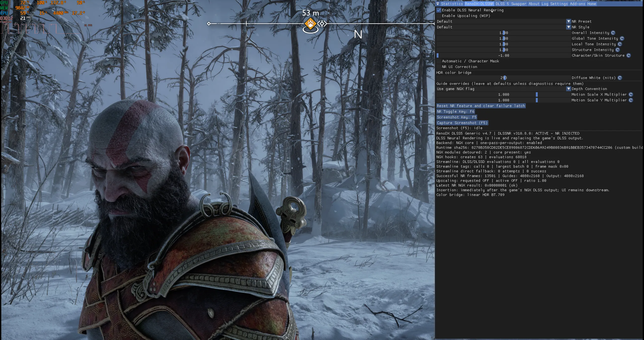
Task: Click the orange paw objective marker on compass
Action: coord(310,24)
